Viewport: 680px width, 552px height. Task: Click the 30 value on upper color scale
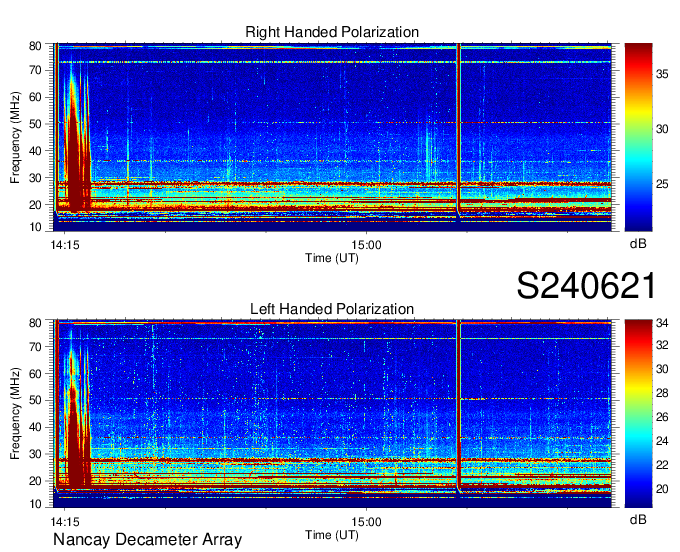662,129
